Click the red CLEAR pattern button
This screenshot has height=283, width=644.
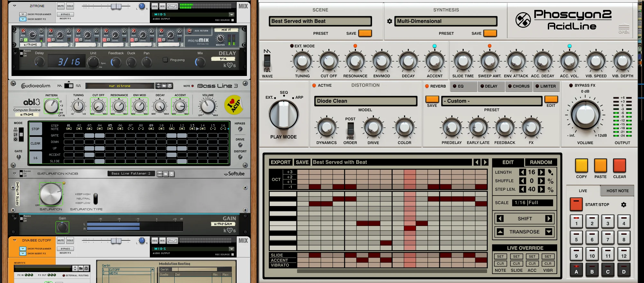619,165
